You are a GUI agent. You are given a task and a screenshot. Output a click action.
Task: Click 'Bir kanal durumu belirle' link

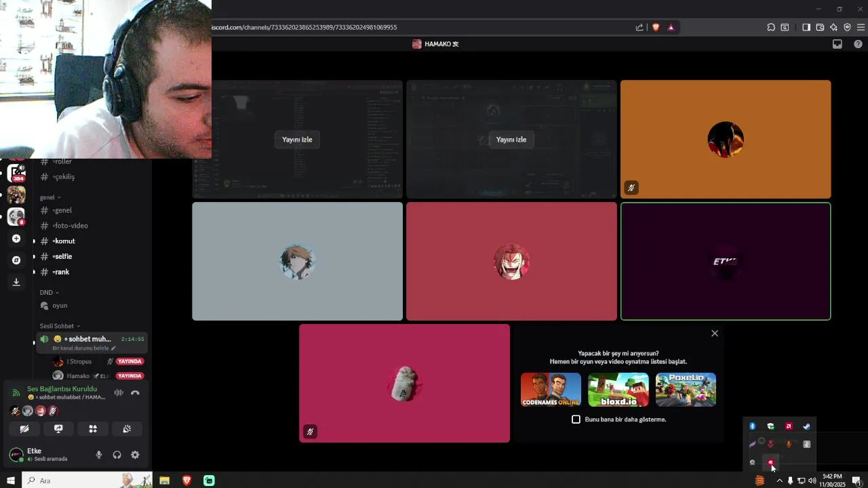tap(84, 348)
